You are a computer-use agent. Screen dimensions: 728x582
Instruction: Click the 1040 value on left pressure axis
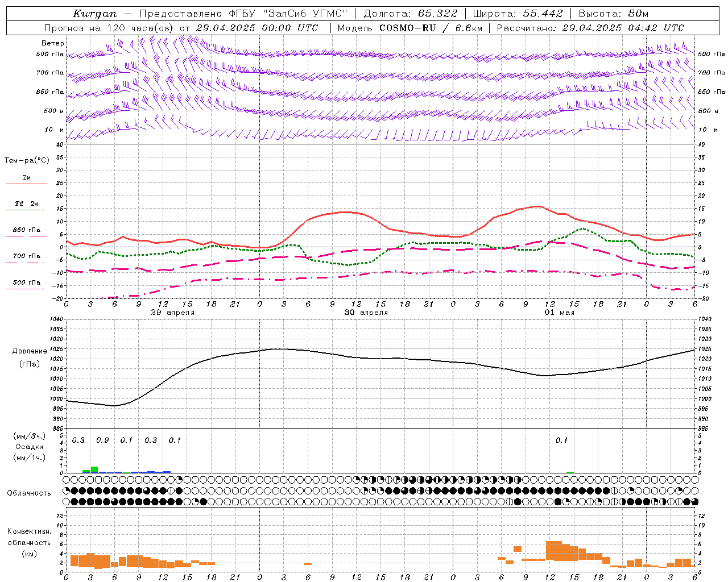(55, 319)
